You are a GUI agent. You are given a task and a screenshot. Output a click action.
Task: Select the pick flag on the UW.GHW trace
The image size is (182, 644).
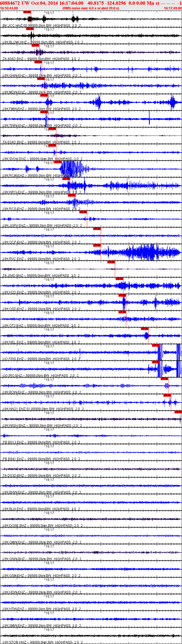click(x=38, y=62)
